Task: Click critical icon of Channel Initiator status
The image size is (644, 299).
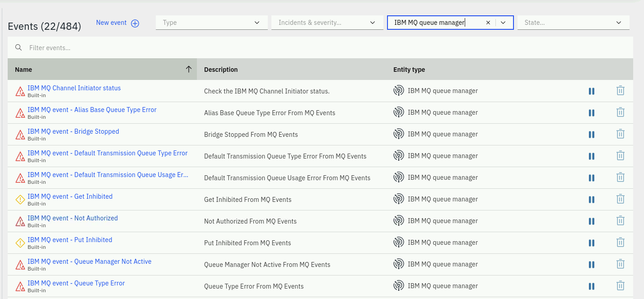Action: point(20,91)
